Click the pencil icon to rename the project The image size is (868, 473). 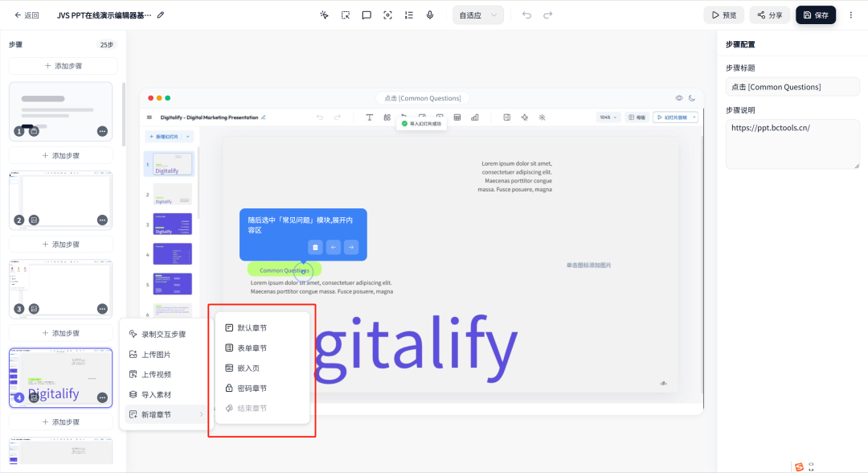161,15
